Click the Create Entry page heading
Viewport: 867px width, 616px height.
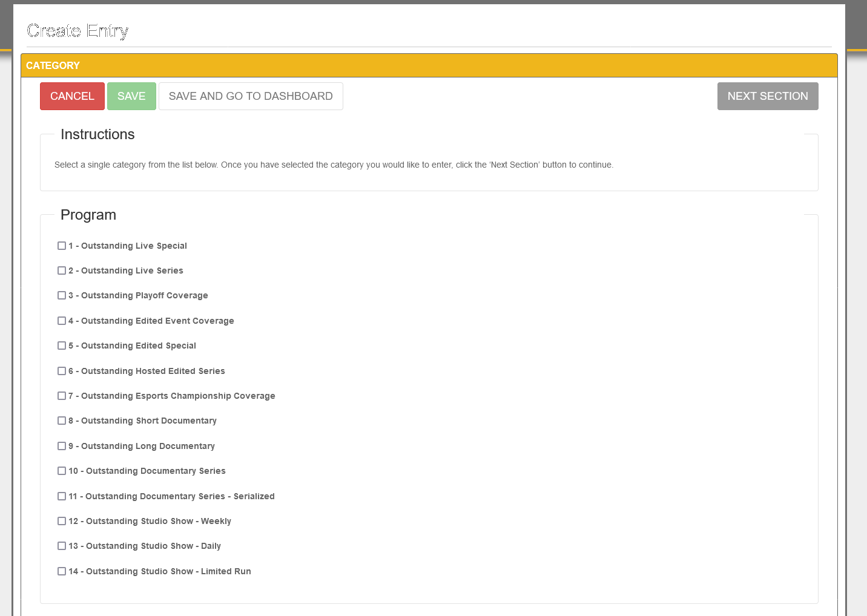point(77,31)
